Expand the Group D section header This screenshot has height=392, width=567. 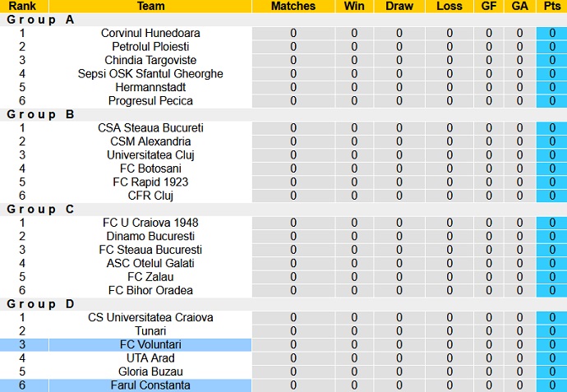[x=40, y=304]
